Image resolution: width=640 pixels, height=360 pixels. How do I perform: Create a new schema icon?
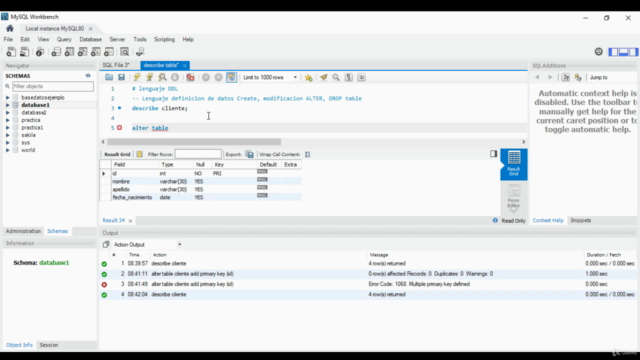(x=56, y=52)
